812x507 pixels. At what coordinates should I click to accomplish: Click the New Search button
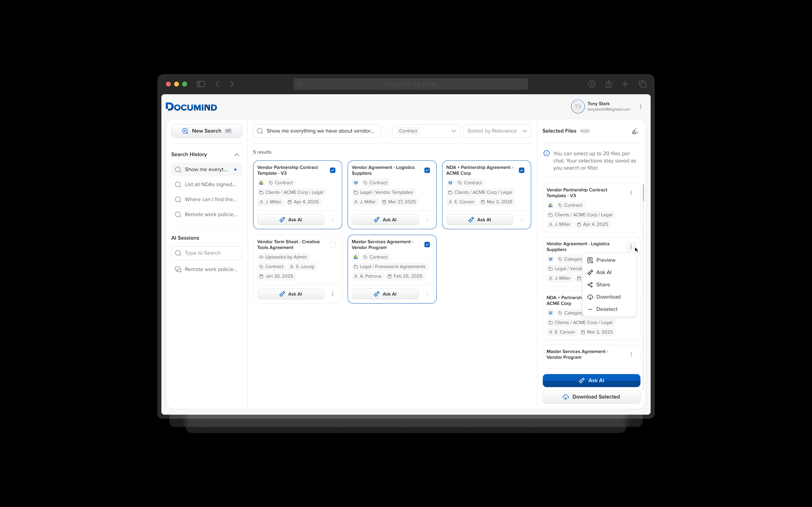coord(206,131)
